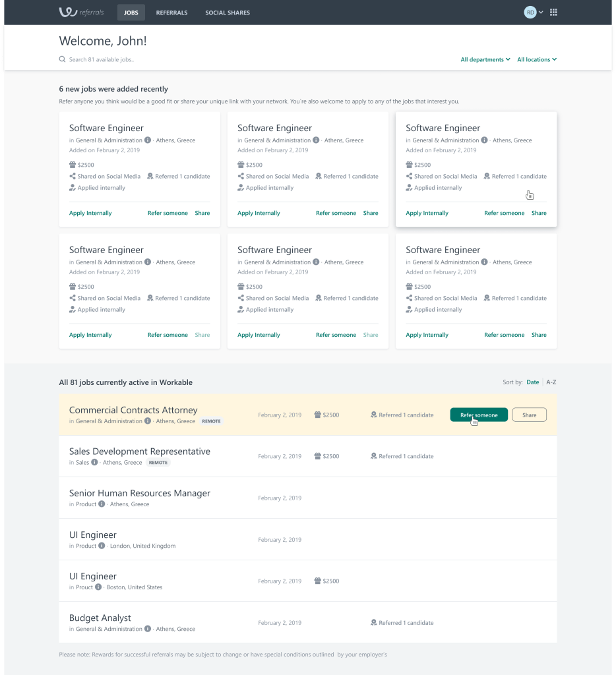Image resolution: width=616 pixels, height=675 pixels.
Task: Open the UI Engineer London job
Action: pos(93,535)
